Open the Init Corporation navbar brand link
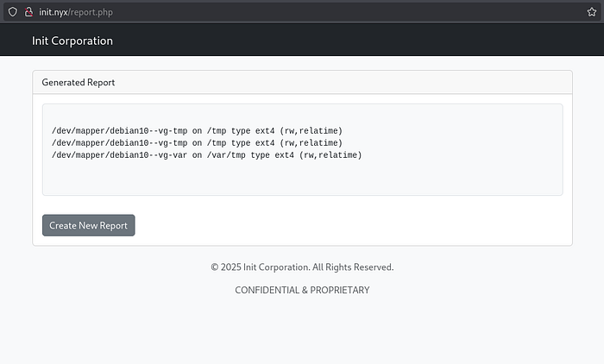 point(72,41)
